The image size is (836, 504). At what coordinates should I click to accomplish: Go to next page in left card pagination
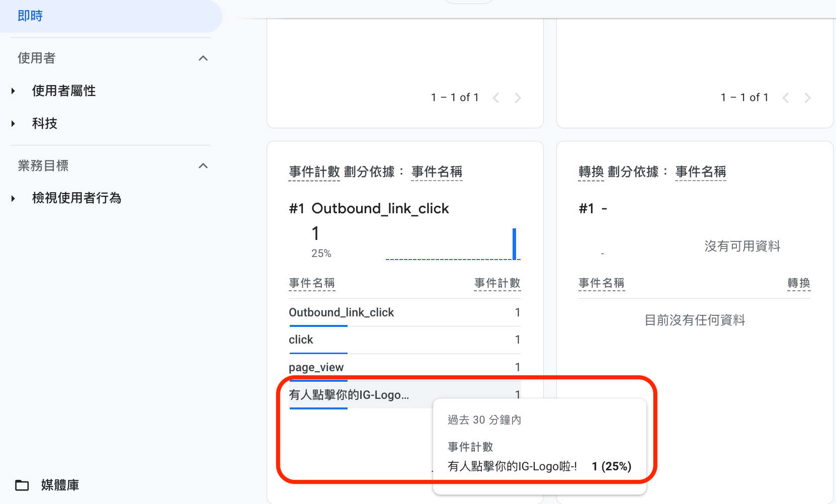pos(518,98)
